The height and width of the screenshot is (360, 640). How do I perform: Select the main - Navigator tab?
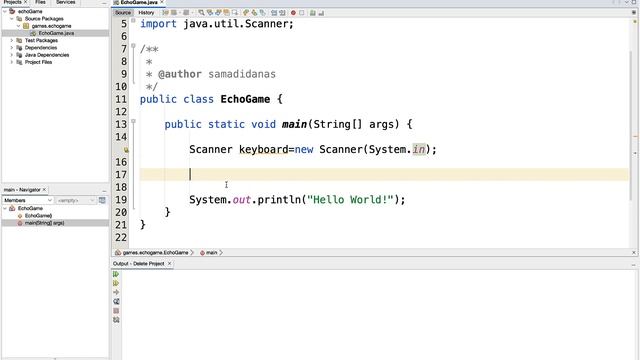(22, 190)
